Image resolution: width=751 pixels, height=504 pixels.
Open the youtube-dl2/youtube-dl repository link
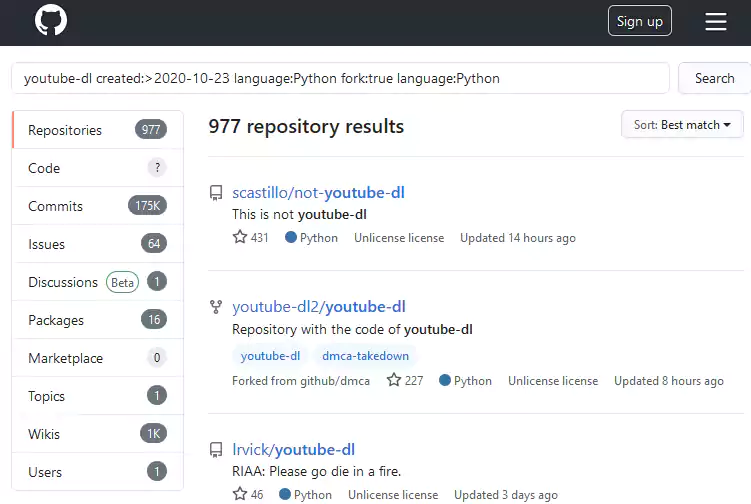click(x=319, y=307)
